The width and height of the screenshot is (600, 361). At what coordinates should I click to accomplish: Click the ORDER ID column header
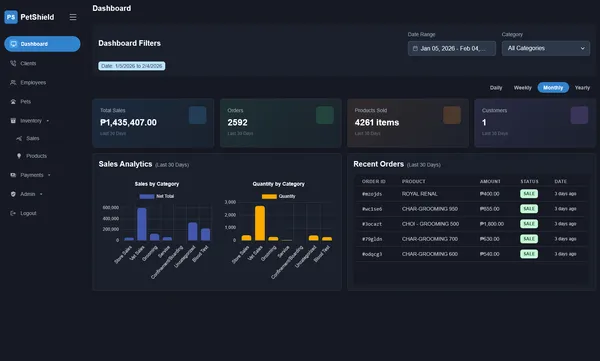point(373,181)
